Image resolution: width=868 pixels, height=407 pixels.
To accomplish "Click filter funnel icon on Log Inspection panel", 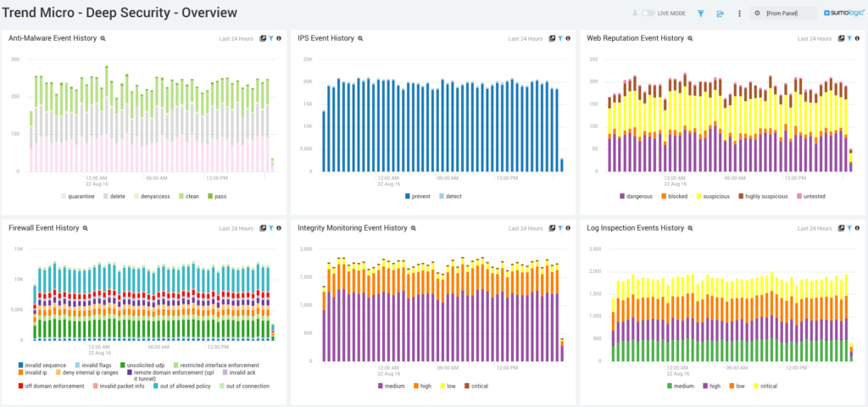I will (x=849, y=228).
